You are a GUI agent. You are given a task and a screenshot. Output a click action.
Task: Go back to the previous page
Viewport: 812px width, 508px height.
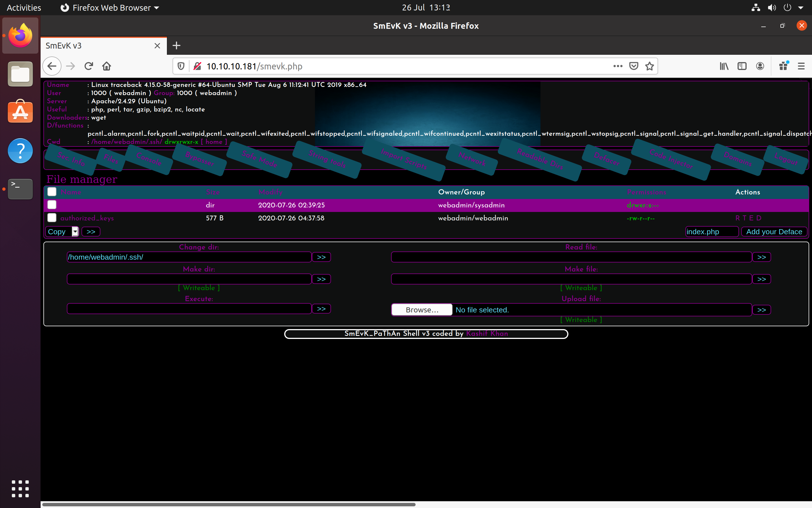pyautogui.click(x=52, y=66)
